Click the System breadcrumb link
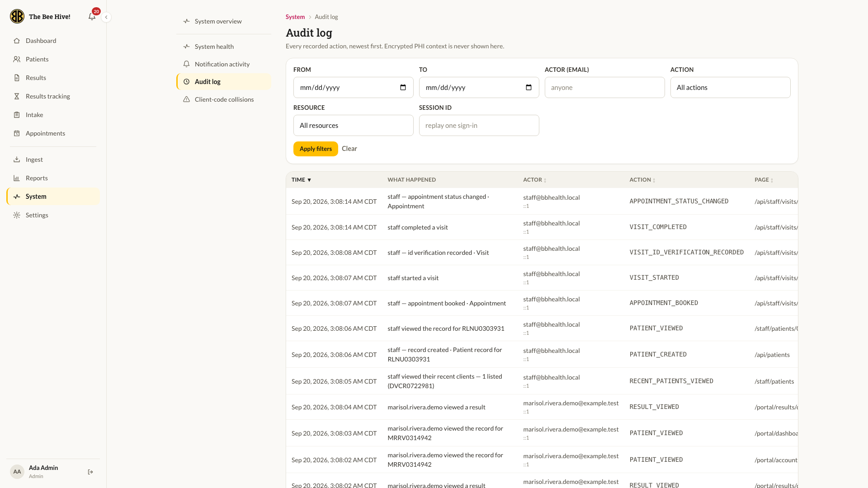The image size is (868, 488). (295, 17)
